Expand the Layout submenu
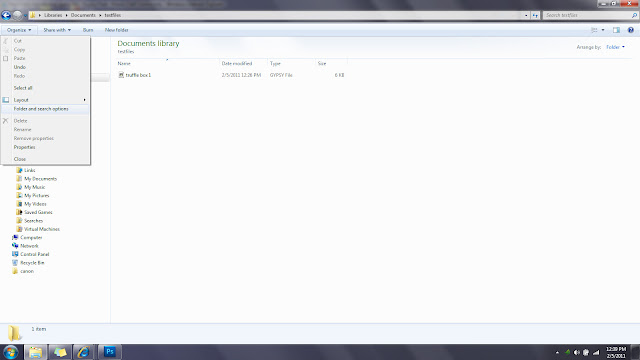The width and height of the screenshot is (640, 360). point(46,100)
